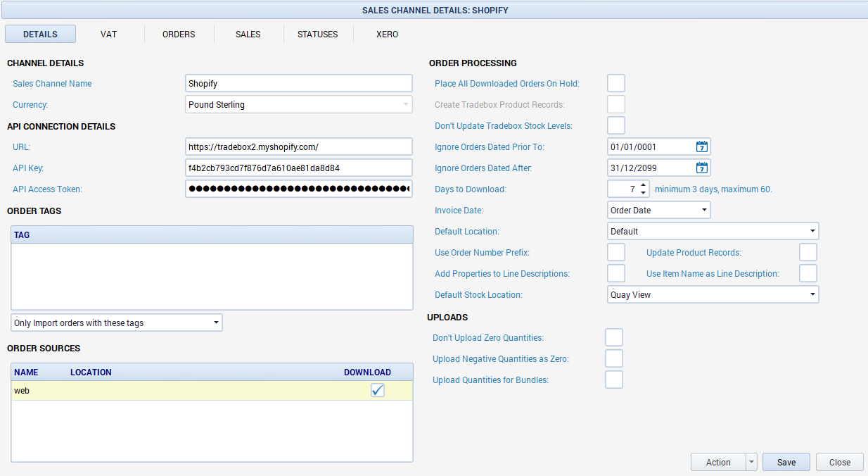This screenshot has height=476, width=868.
Task: Save the sales channel details
Action: 786,462
